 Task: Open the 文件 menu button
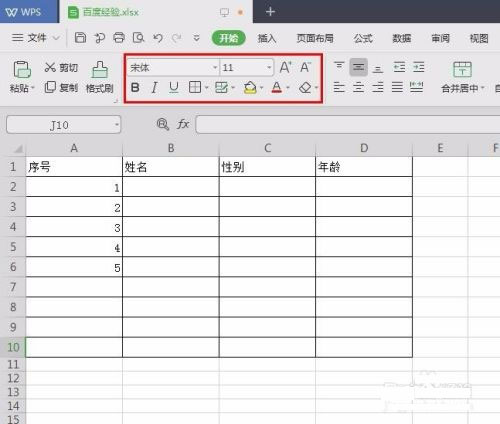pyautogui.click(x=35, y=38)
